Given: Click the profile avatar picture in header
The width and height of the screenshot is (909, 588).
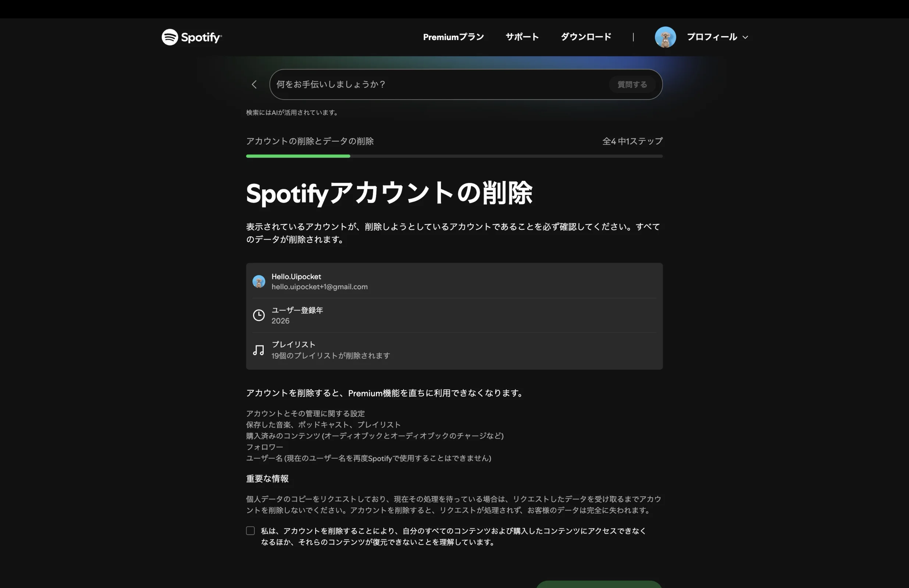Looking at the screenshot, I should pos(665,37).
